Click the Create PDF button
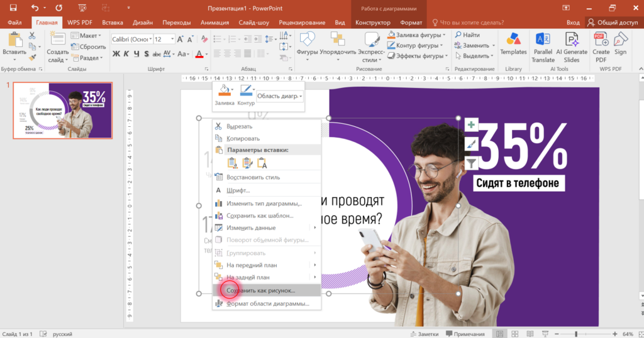The image size is (644, 338). [601, 47]
